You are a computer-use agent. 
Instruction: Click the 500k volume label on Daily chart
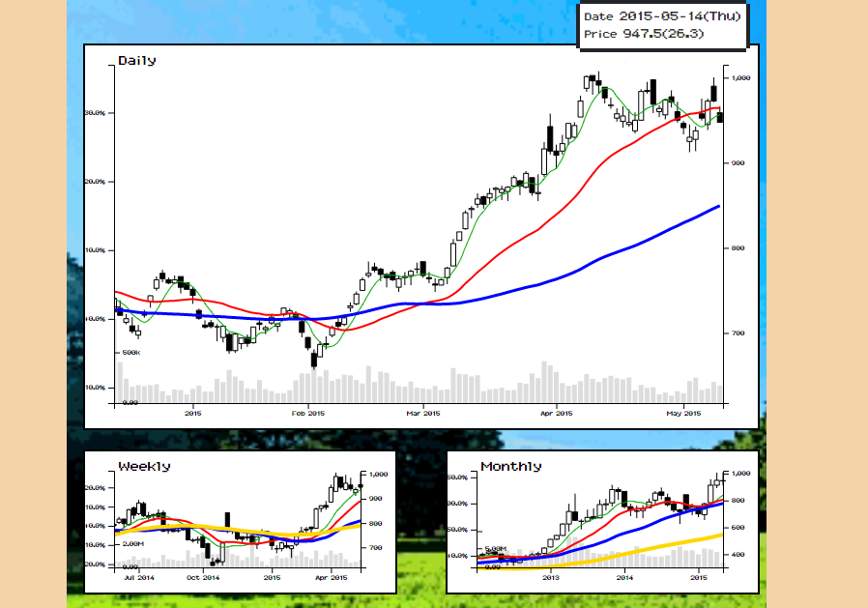click(131, 353)
